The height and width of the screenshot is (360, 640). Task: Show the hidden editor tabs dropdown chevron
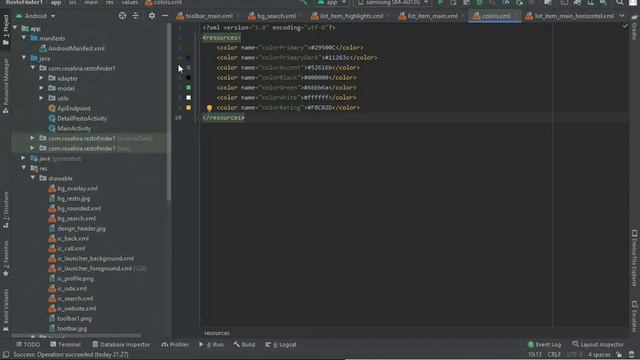click(622, 16)
